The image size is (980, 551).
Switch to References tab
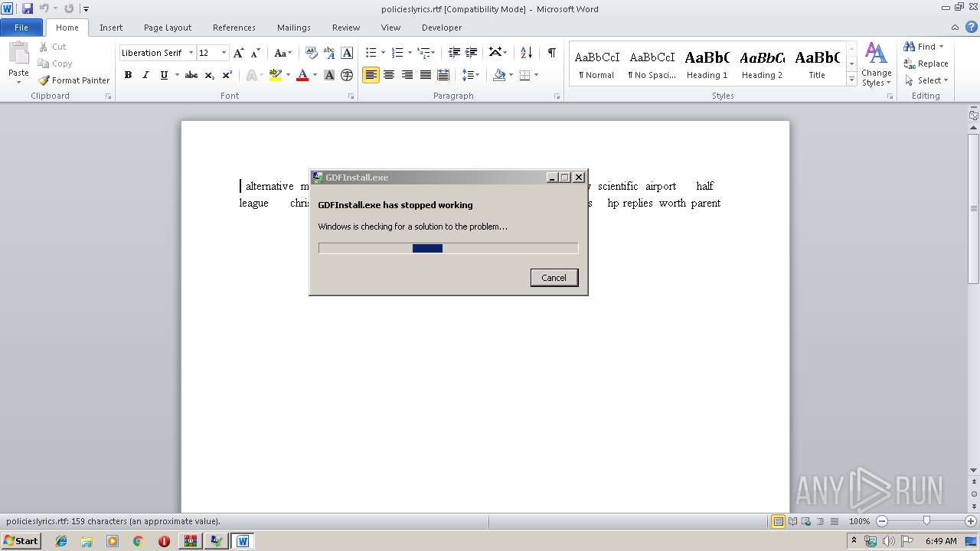click(x=234, y=28)
